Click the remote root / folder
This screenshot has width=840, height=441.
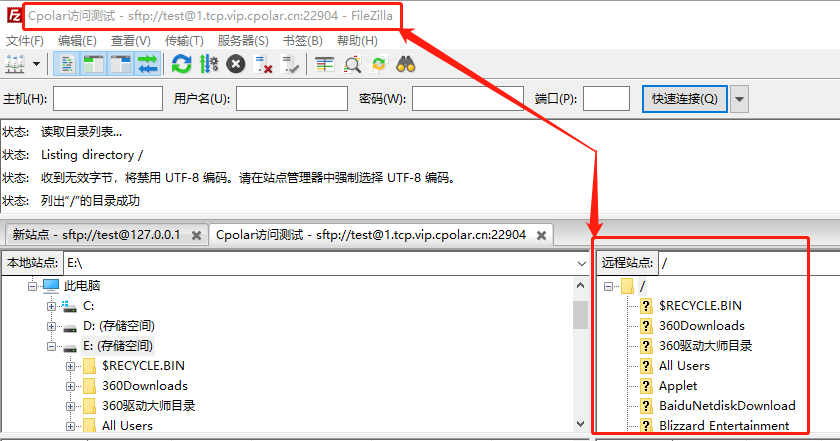[642, 286]
